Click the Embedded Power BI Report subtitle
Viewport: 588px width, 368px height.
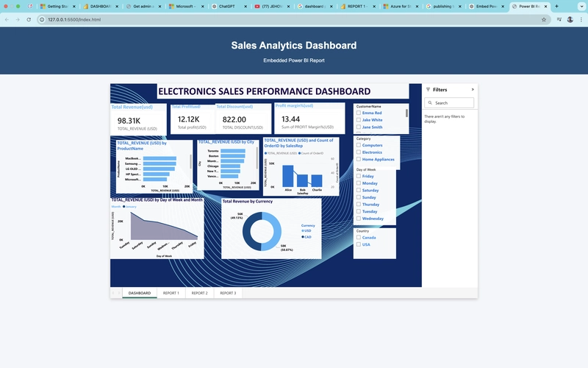294,60
